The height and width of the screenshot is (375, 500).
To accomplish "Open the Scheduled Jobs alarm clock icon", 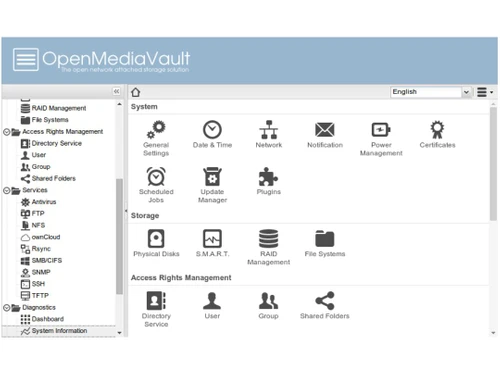I will coord(156,185).
